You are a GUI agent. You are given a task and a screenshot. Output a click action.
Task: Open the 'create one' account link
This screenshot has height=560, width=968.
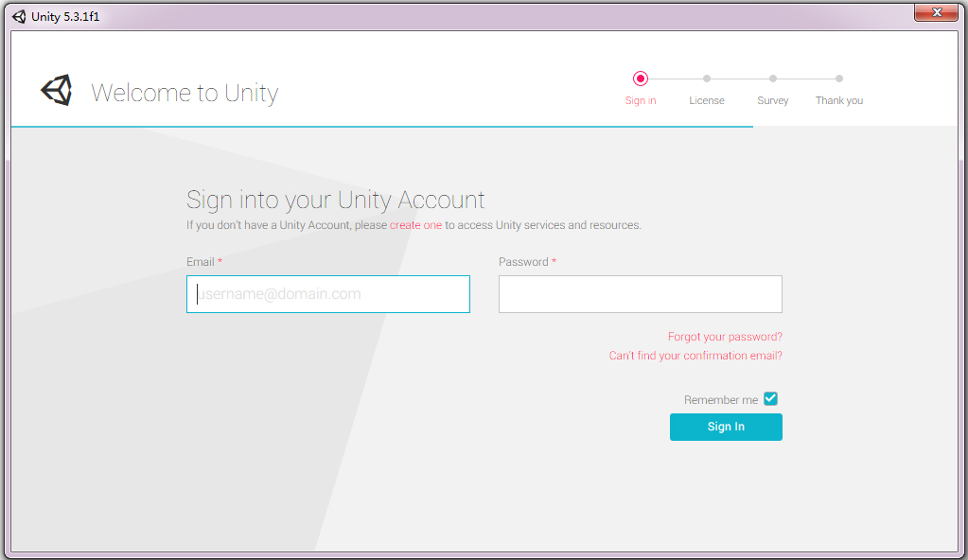click(x=415, y=225)
